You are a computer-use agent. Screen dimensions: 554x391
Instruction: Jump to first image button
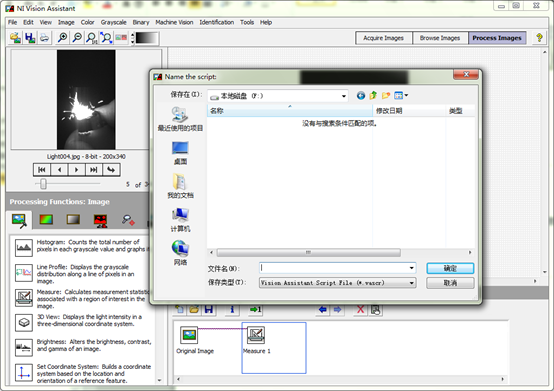pos(42,170)
